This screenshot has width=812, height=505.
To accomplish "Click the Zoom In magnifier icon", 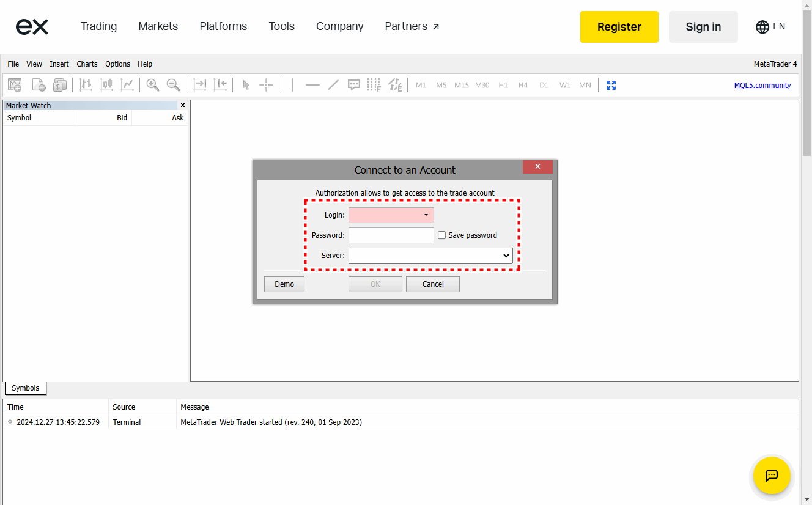I will click(x=153, y=85).
